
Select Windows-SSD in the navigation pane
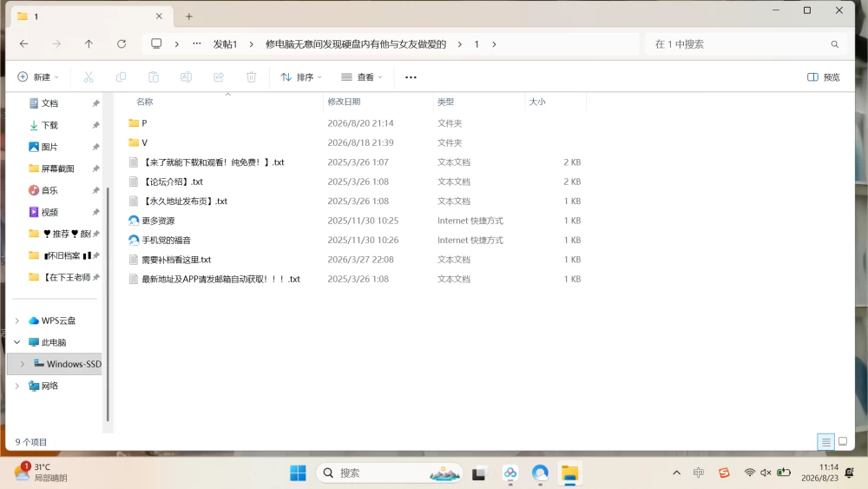pos(67,364)
